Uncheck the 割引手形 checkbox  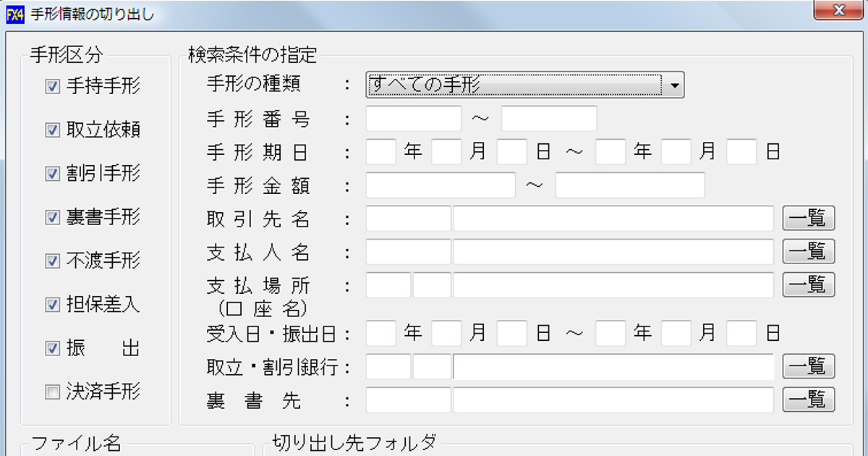coord(52,173)
